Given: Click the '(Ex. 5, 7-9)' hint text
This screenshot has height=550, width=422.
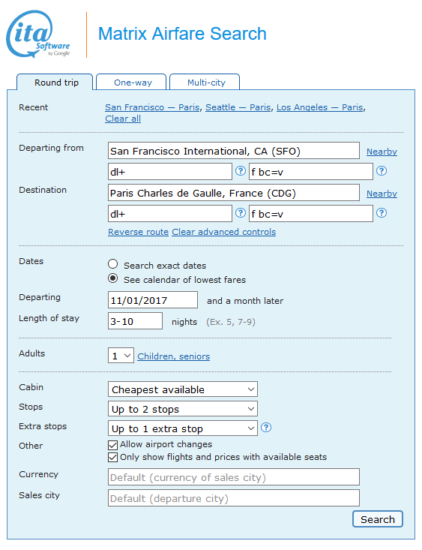Looking at the screenshot, I should (x=231, y=322).
